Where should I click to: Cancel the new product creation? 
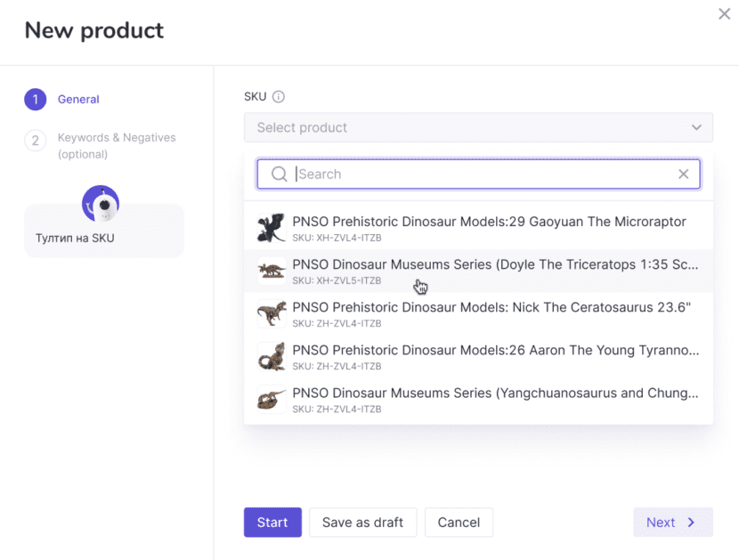click(x=459, y=523)
